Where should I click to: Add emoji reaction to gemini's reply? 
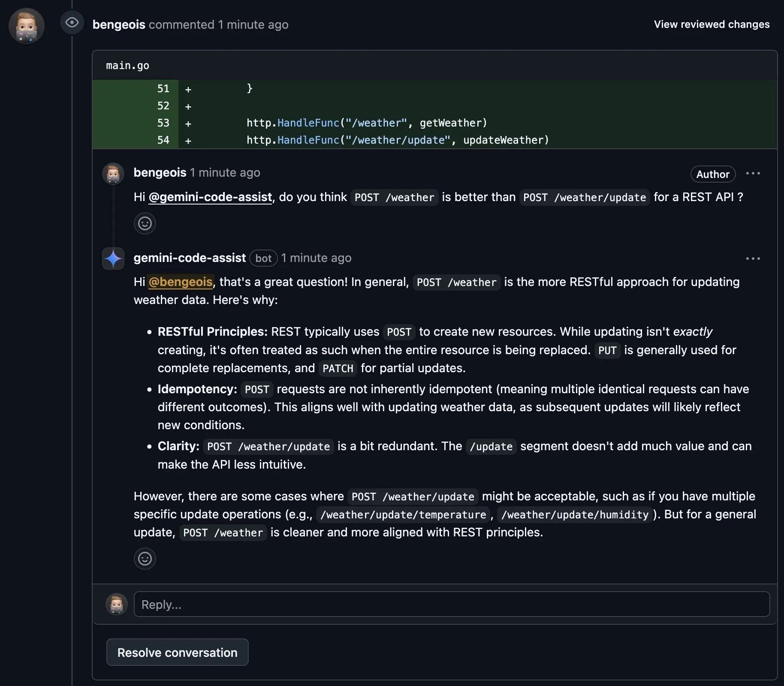(x=145, y=559)
